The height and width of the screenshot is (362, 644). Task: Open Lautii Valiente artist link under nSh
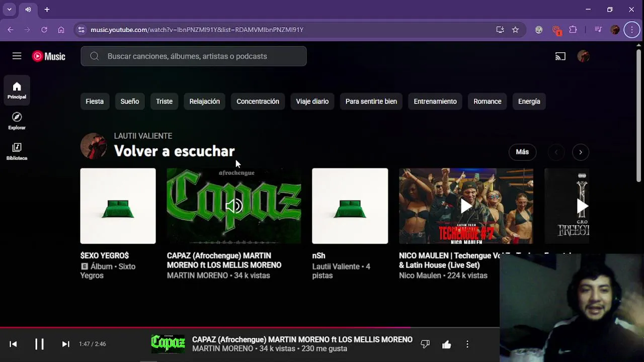pyautogui.click(x=336, y=266)
